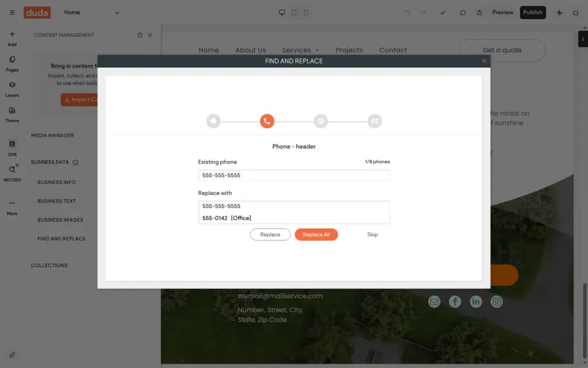Open the AI sparkle assistant icon
This screenshot has height=368, width=588.
tap(559, 13)
